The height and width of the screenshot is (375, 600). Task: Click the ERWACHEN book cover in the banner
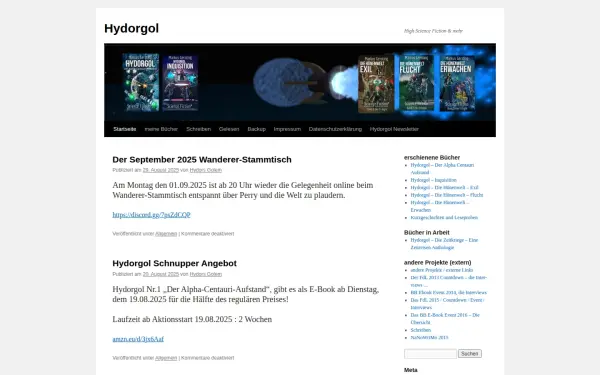[457, 83]
